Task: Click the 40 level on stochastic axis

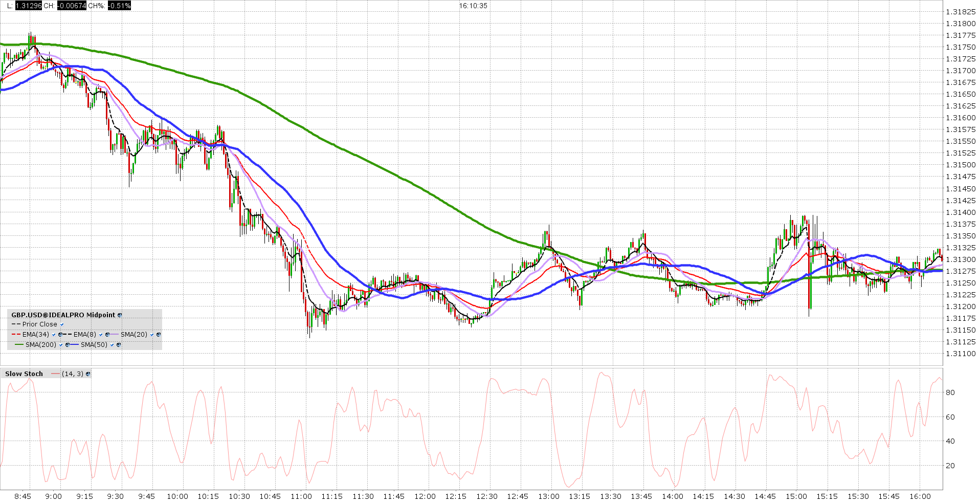Action: tap(950, 441)
